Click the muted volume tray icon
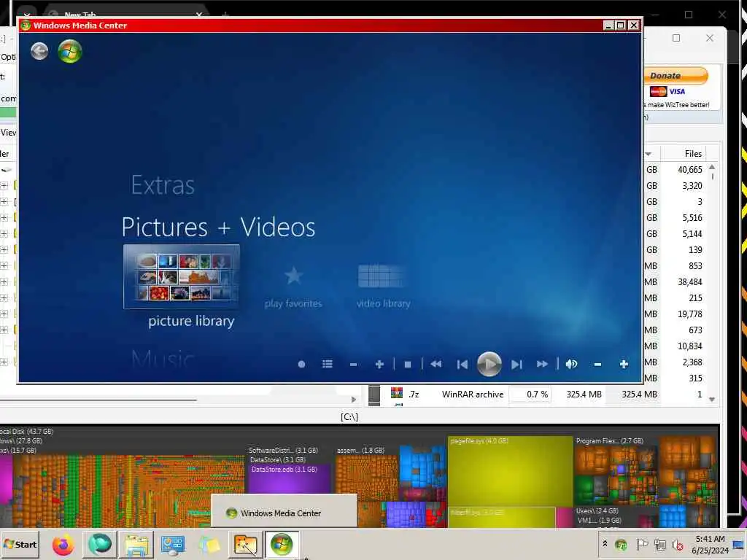The image size is (747, 560). pyautogui.click(x=678, y=544)
